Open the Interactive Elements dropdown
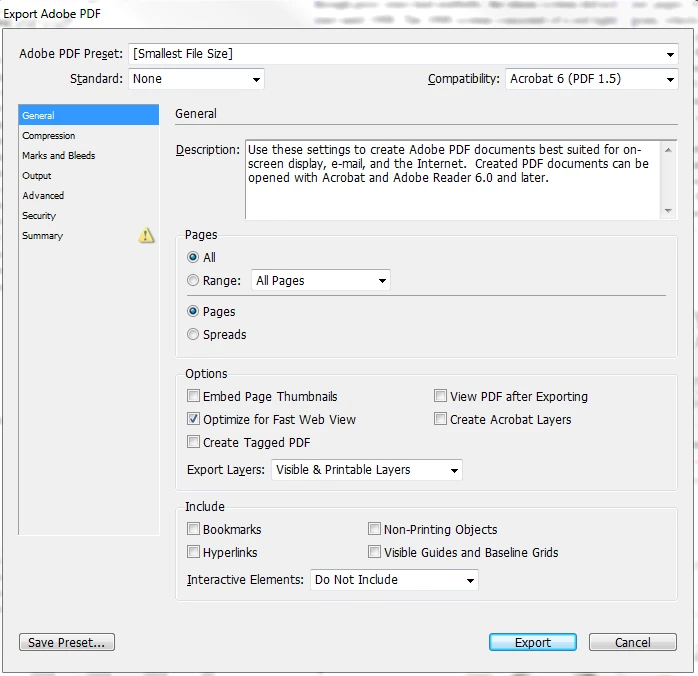The width and height of the screenshot is (698, 676). [x=394, y=580]
